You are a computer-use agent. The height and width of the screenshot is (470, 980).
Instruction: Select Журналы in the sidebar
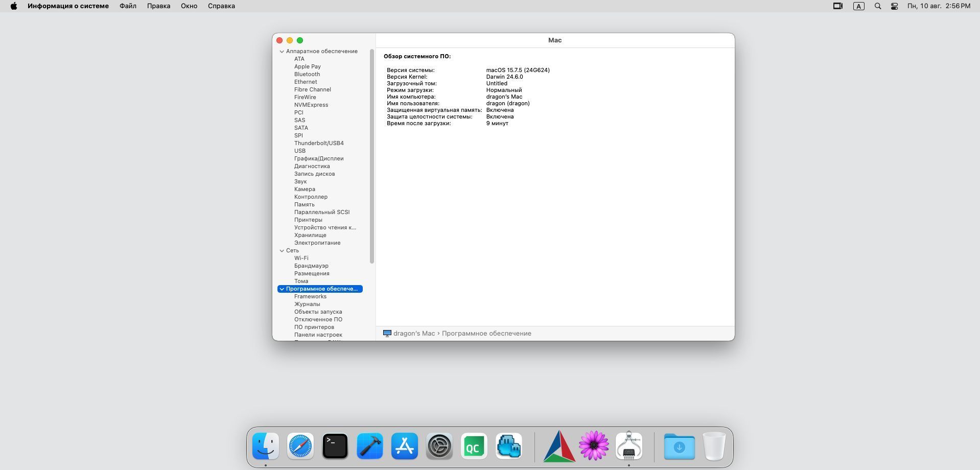click(x=307, y=304)
